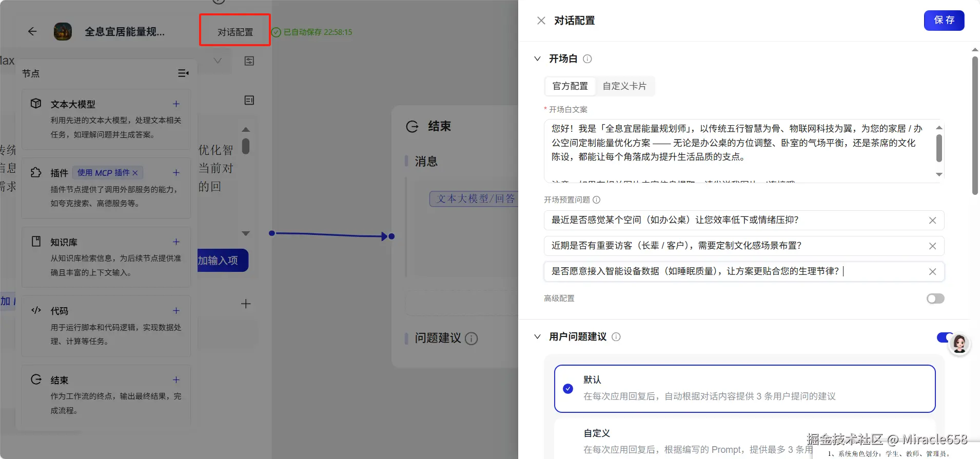Image resolution: width=980 pixels, height=459 pixels.
Task: Click the scroll-down arrow in the canvas node
Action: click(246, 233)
